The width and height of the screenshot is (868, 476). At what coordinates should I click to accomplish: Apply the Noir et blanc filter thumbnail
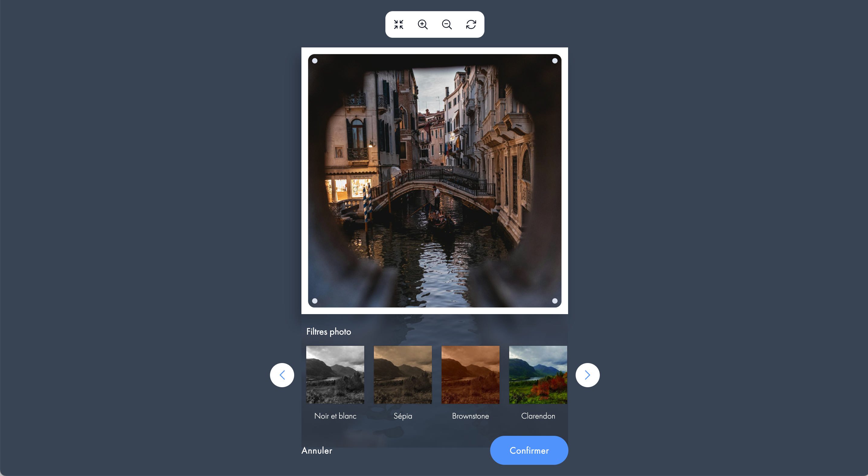click(335, 375)
